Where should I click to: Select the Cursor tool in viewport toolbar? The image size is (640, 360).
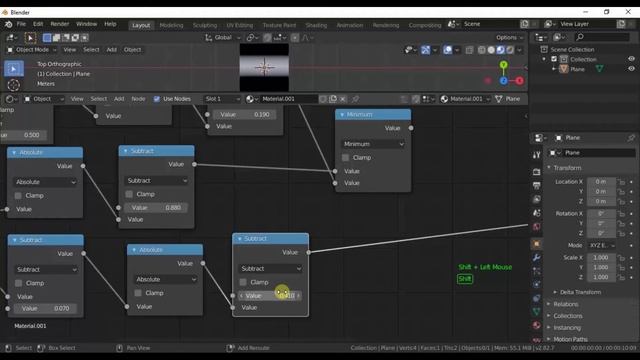point(13,85)
